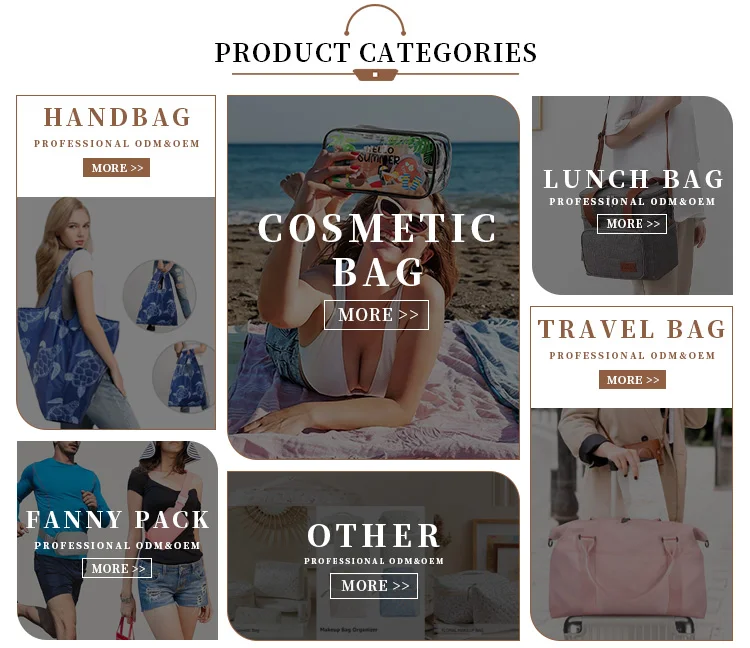Viewport: 750px width, 648px height.
Task: Open the FANNY PACK title link
Action: click(x=117, y=520)
